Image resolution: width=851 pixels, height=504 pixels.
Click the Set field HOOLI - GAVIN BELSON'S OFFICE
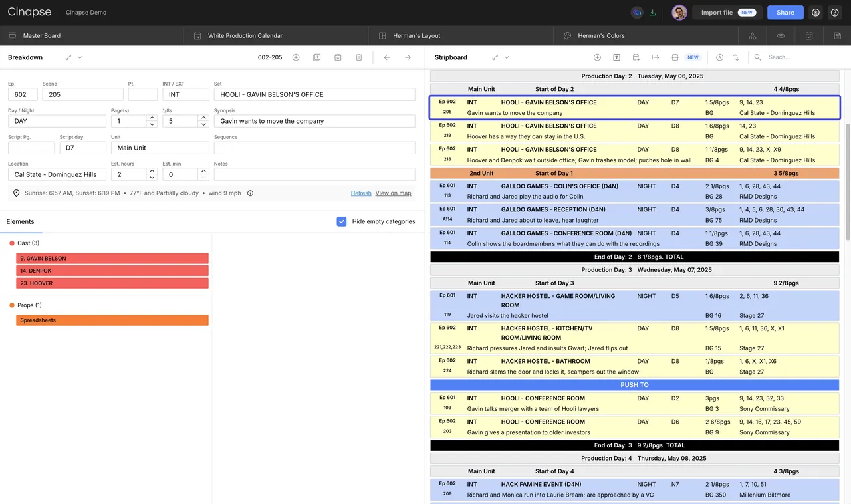pos(314,94)
